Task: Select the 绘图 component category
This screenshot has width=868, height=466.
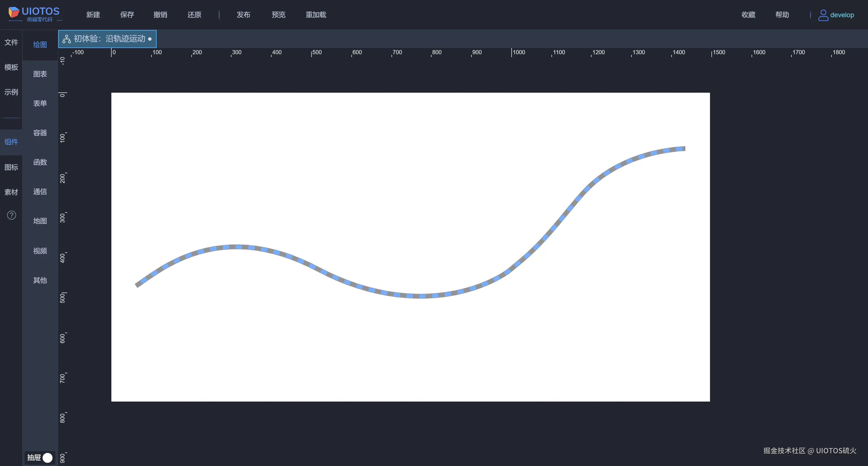Action: pos(40,44)
